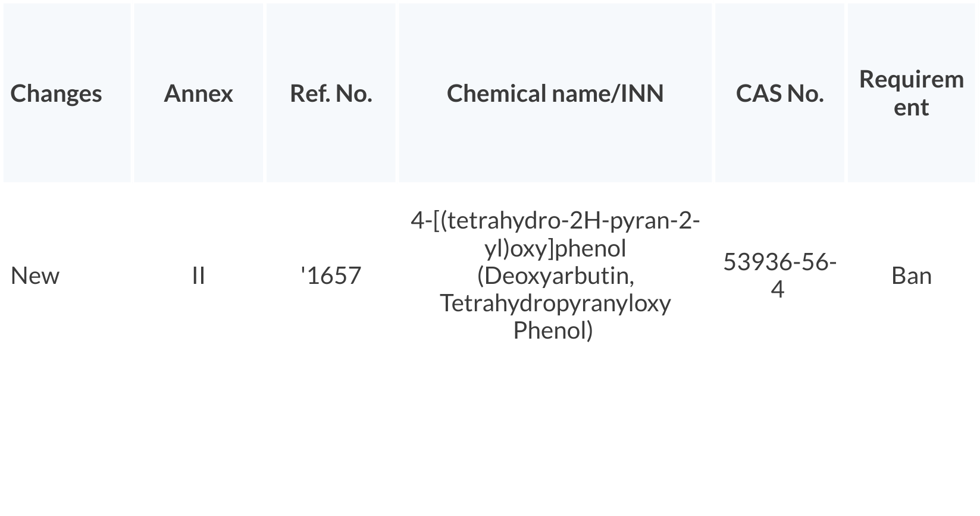The height and width of the screenshot is (516, 980).
Task: Select the Requirement column header
Action: click(911, 93)
